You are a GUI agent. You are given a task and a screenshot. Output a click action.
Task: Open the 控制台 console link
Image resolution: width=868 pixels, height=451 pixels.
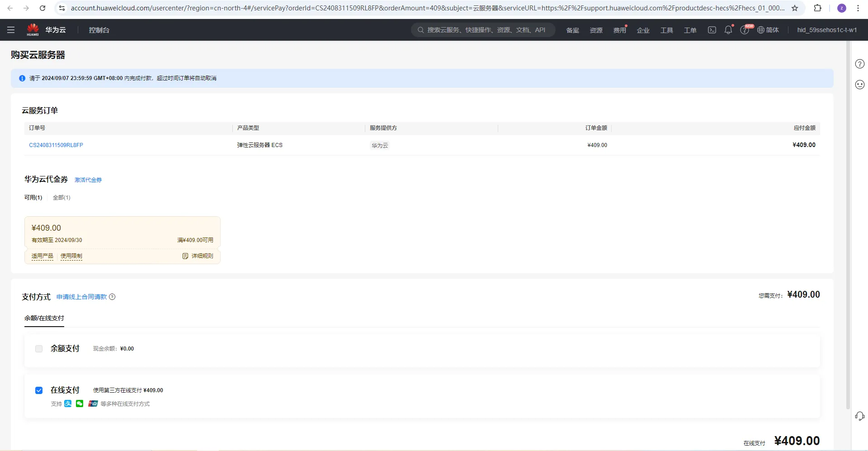pyautogui.click(x=99, y=30)
